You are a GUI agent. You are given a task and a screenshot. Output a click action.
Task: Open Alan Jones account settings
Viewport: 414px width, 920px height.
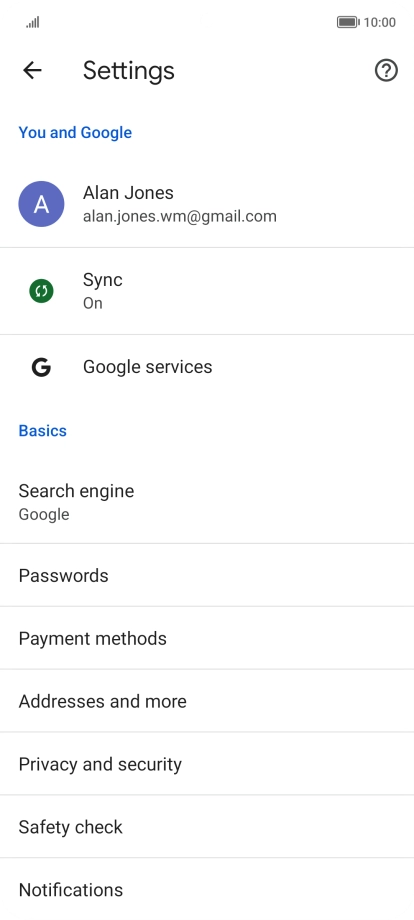click(x=207, y=204)
